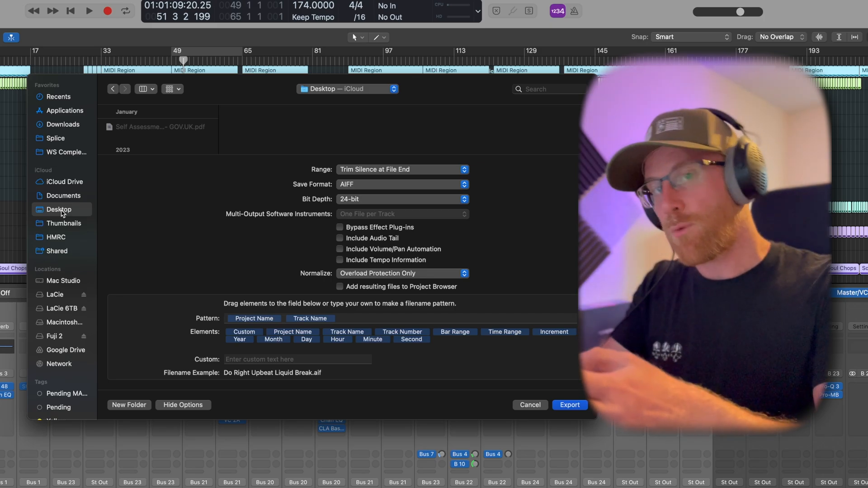The height and width of the screenshot is (488, 868).
Task: Enable Include Tempo Information checkbox
Action: coord(340,260)
